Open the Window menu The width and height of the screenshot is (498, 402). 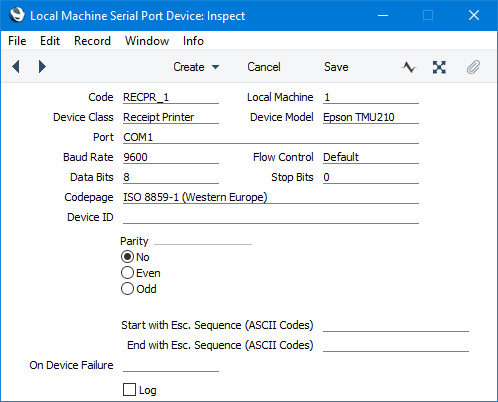(147, 41)
